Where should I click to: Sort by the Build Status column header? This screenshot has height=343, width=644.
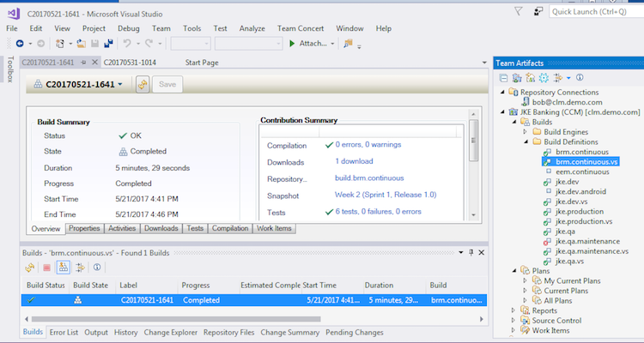click(46, 286)
